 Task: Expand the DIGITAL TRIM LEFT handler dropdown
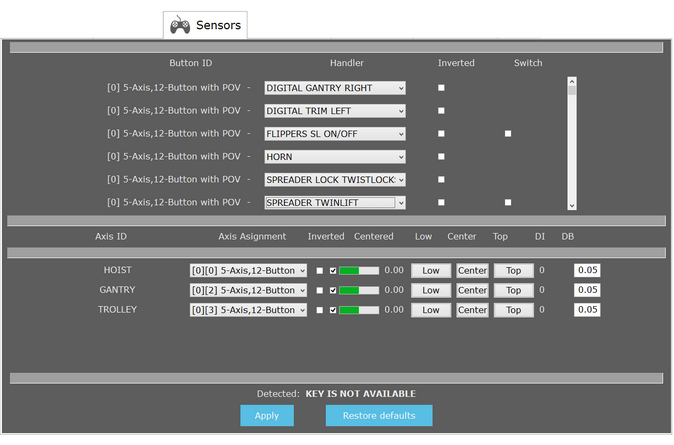335,111
